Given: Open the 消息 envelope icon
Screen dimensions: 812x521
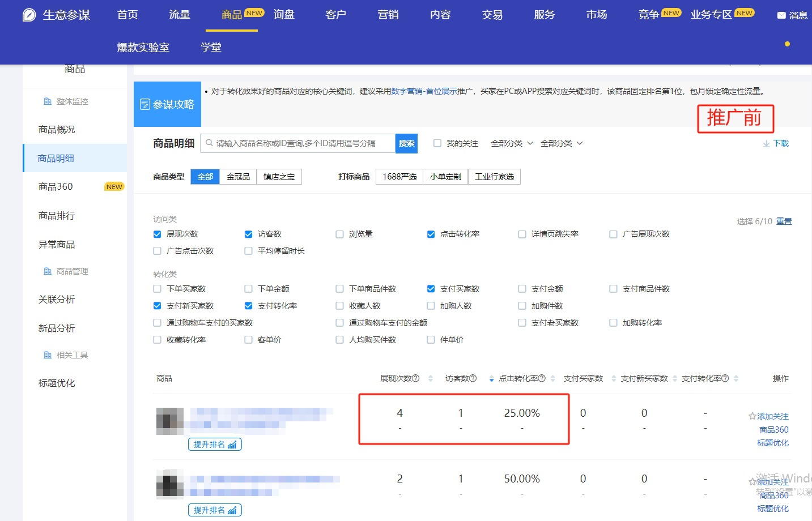Looking at the screenshot, I should coord(781,15).
